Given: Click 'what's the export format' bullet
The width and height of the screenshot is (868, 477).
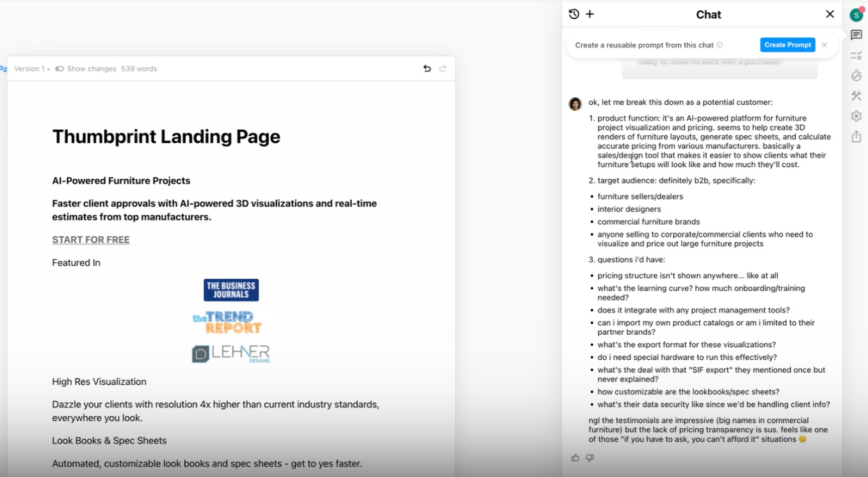Looking at the screenshot, I should 686,344.
